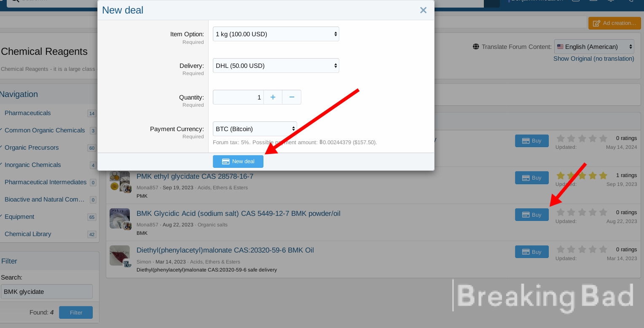The height and width of the screenshot is (328, 644).
Task: Open PMK ethyl glycidate CAS 28578-16-7 listing
Action: (x=195, y=176)
